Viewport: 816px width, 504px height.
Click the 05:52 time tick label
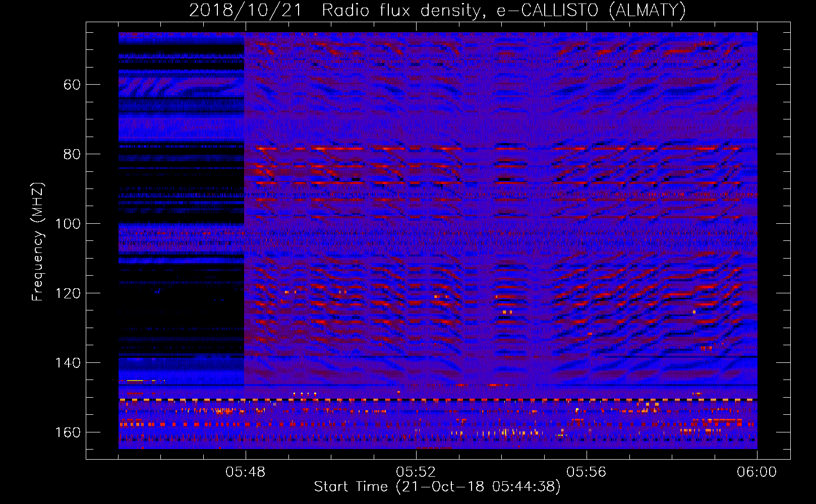click(x=416, y=472)
